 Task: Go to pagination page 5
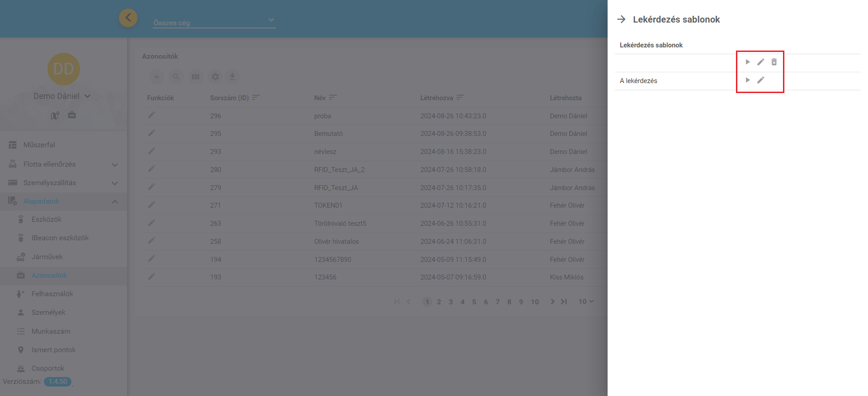pyautogui.click(x=474, y=302)
